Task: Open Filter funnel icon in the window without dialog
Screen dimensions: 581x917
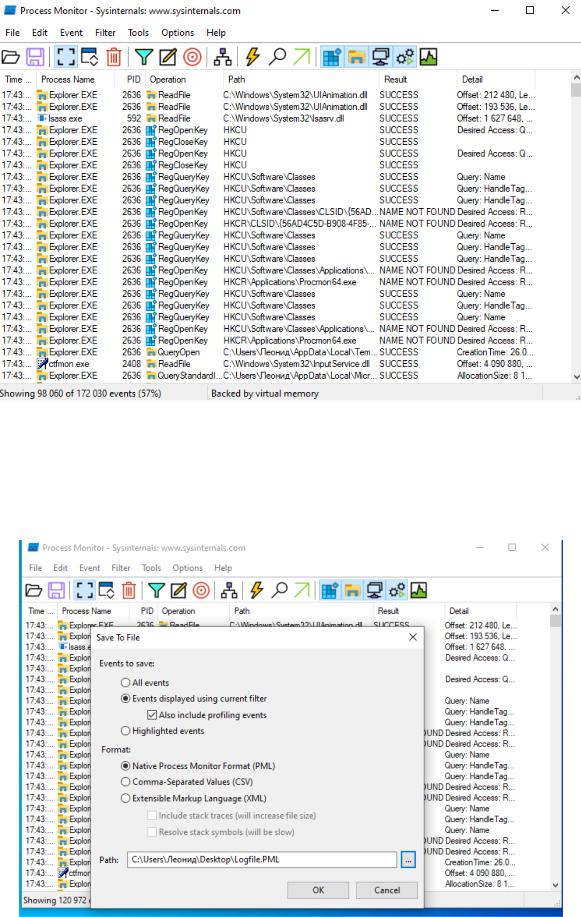Action: click(143, 57)
